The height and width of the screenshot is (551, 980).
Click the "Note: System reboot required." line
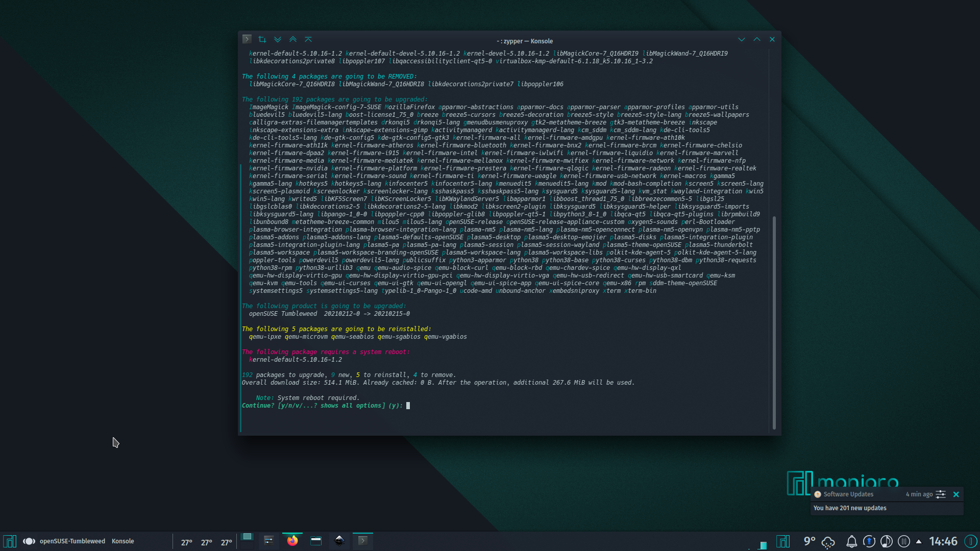tap(307, 398)
